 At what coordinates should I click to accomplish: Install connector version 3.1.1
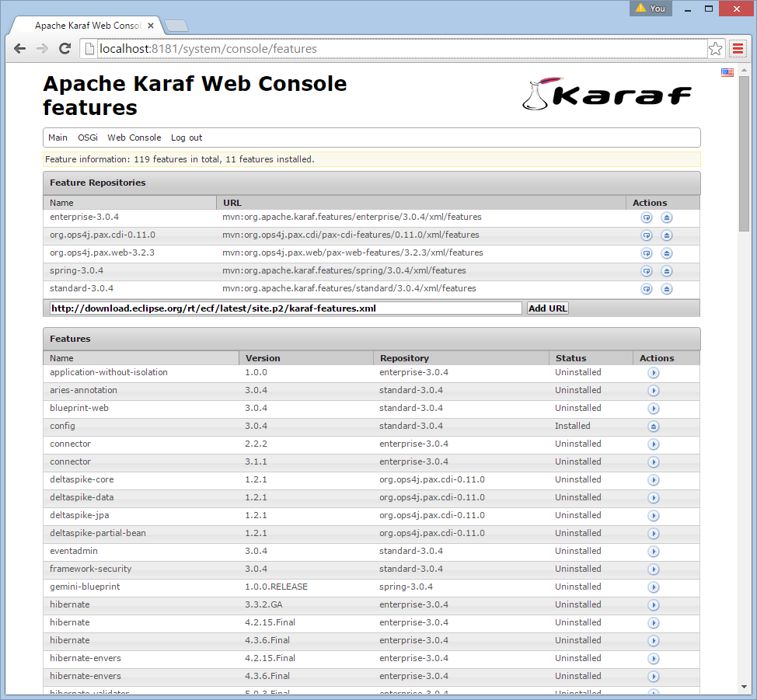point(653,462)
